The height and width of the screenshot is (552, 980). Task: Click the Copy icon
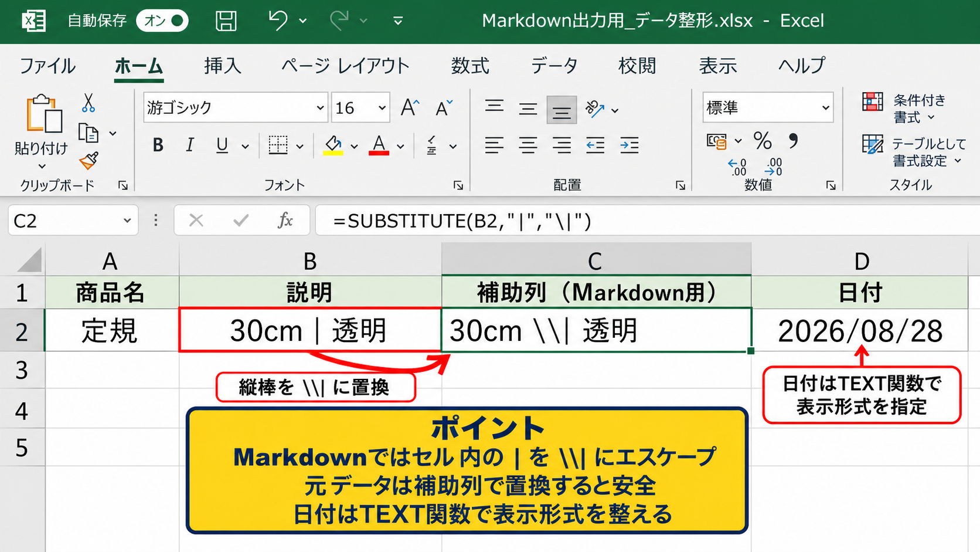(89, 133)
